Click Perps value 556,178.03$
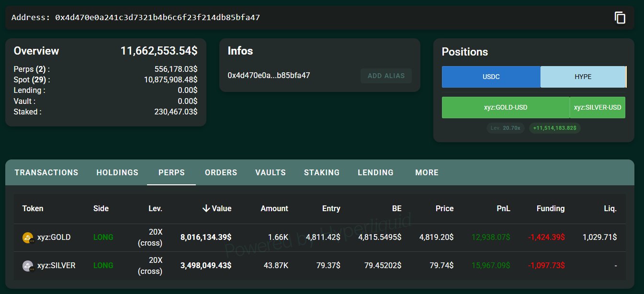Image resolution: width=644 pixels, height=294 pixels. [176, 69]
